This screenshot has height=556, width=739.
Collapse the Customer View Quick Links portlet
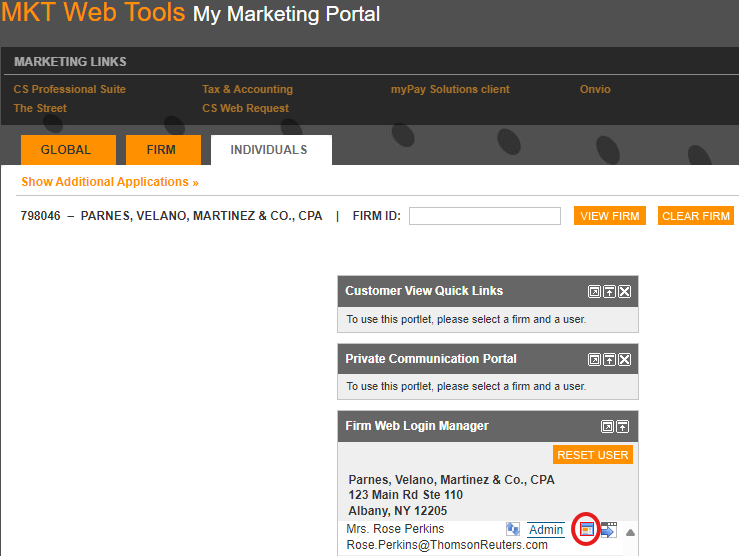pyautogui.click(x=609, y=291)
